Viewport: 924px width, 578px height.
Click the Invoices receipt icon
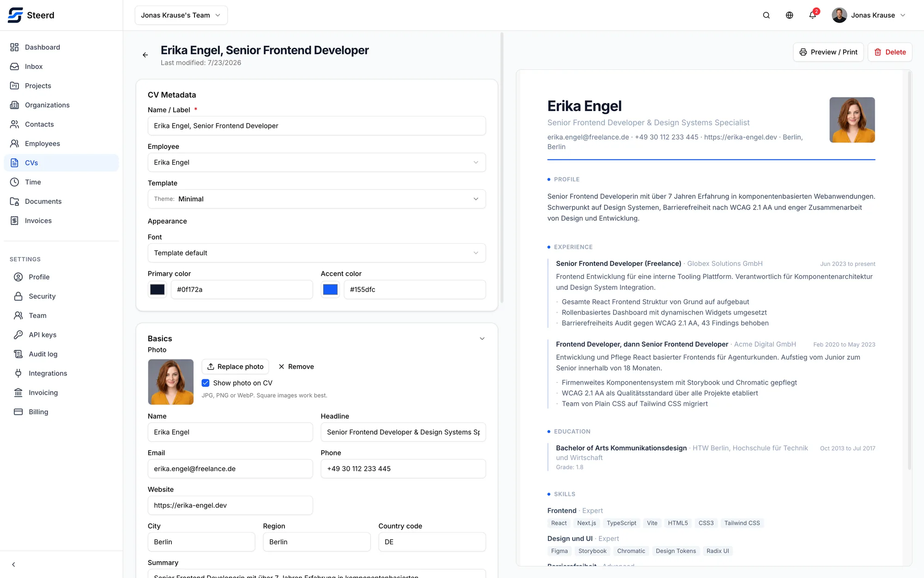[15, 221]
